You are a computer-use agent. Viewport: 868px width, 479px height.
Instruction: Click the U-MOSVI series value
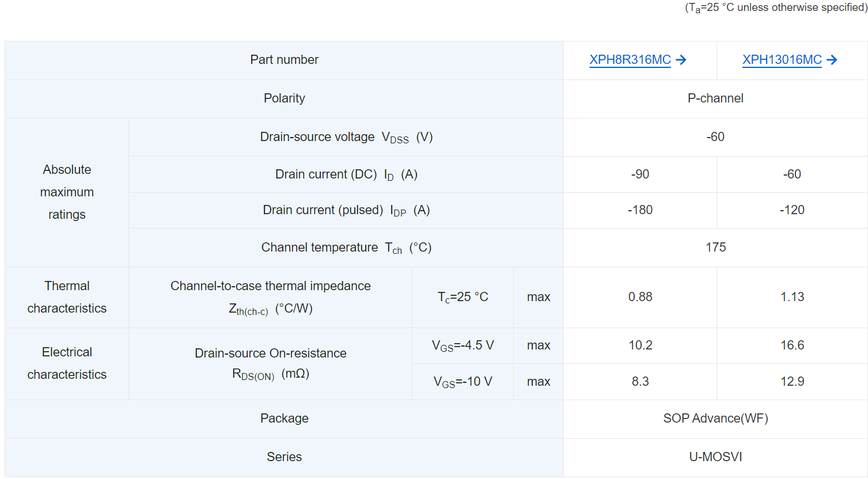(x=715, y=457)
